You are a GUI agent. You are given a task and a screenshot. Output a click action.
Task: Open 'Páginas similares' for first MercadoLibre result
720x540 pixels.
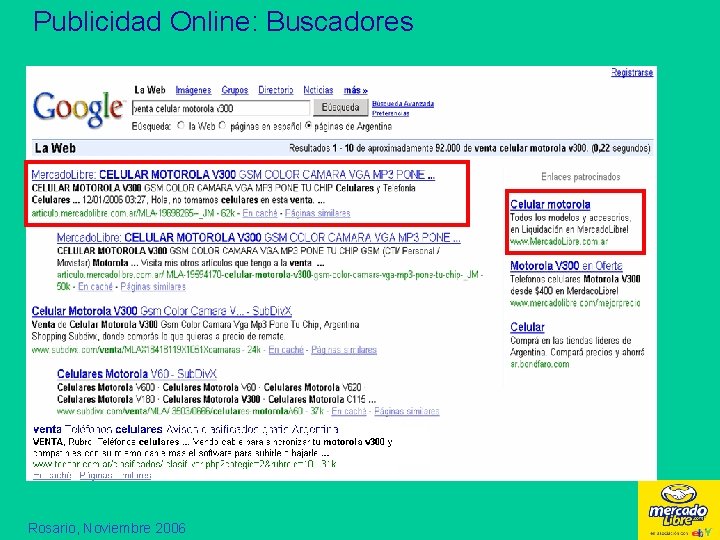coord(317,213)
